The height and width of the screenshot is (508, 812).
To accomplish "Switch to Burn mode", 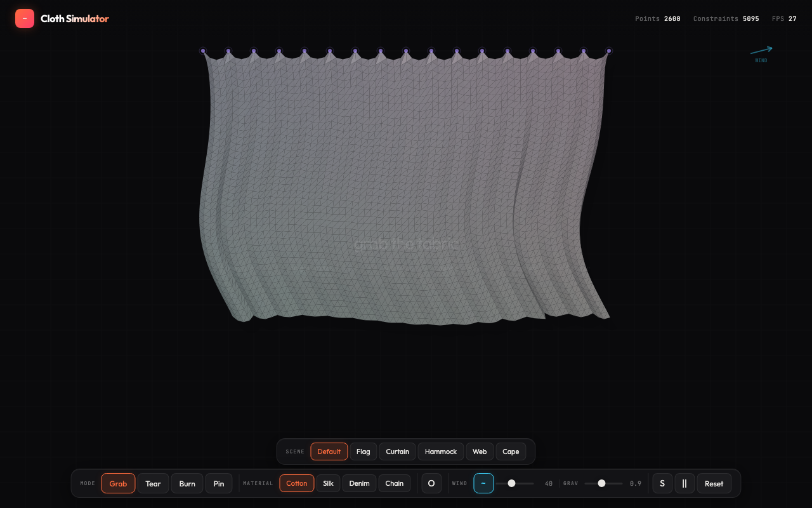I will click(187, 483).
